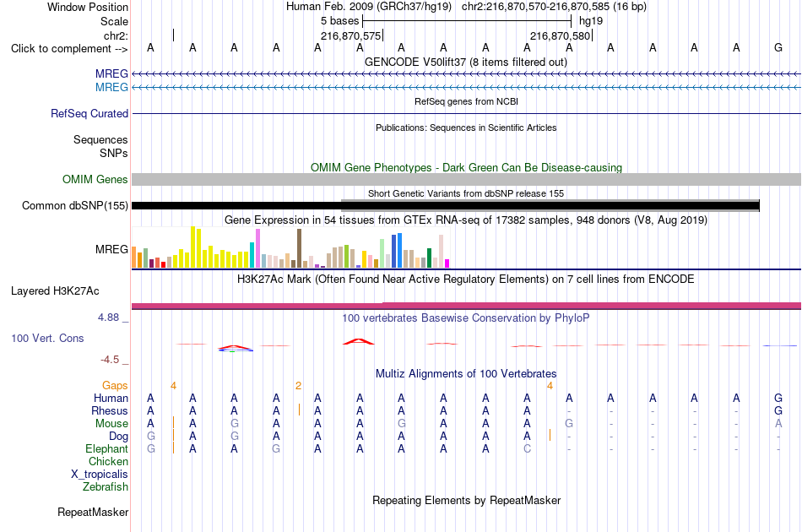Click the -4.5 conservation scale value

tap(110, 360)
